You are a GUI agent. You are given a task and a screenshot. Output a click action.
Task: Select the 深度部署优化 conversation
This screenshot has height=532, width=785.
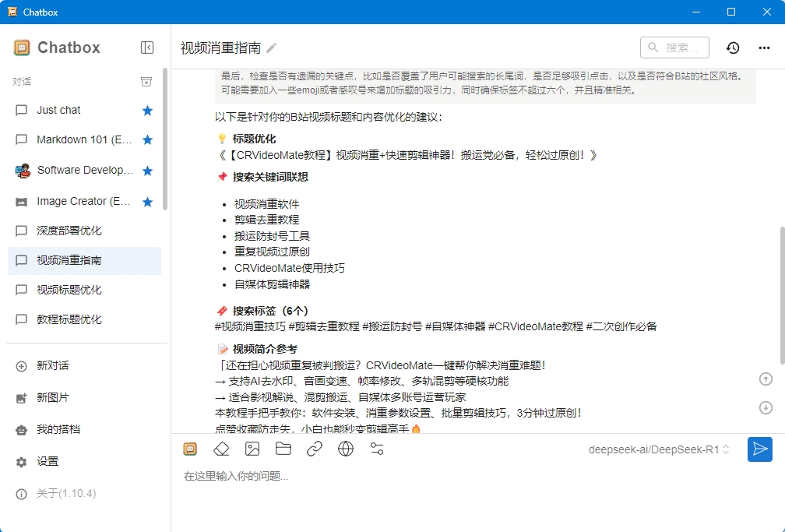84,231
